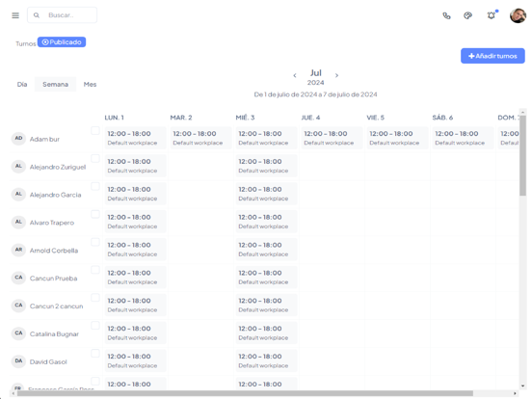Tick the checkbox for Alejandro Zuriguel

point(95,158)
